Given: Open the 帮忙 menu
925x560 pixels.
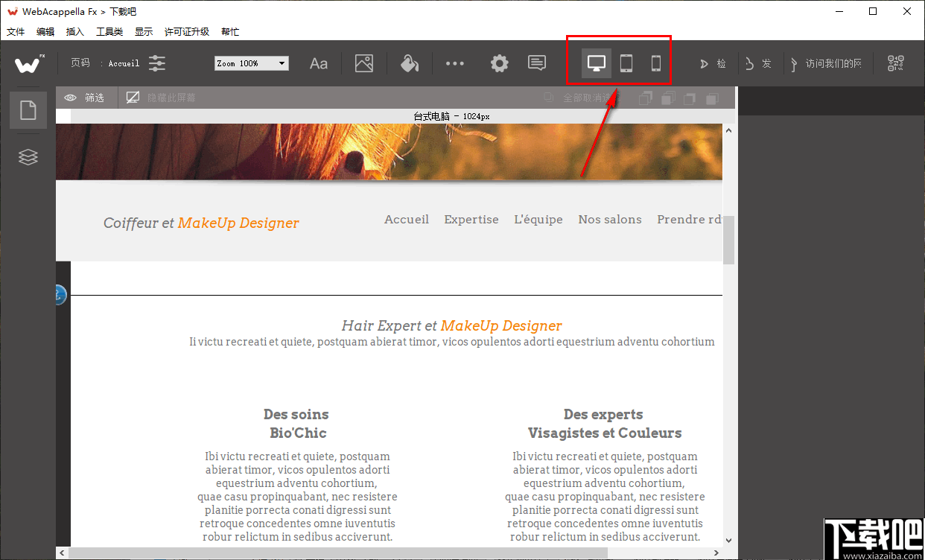Looking at the screenshot, I should point(230,32).
